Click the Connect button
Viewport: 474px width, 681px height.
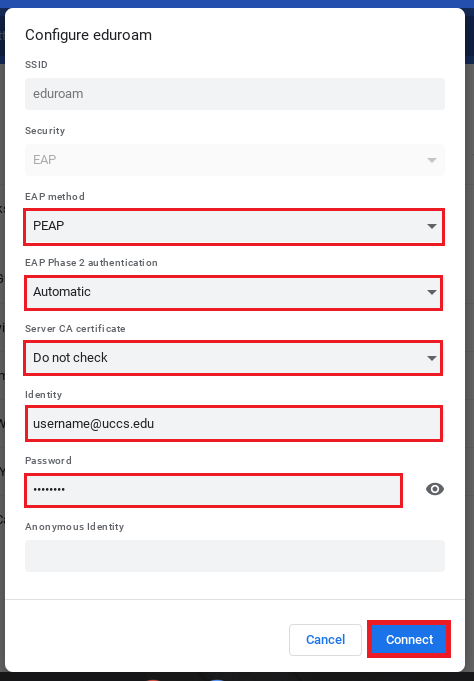pos(409,639)
